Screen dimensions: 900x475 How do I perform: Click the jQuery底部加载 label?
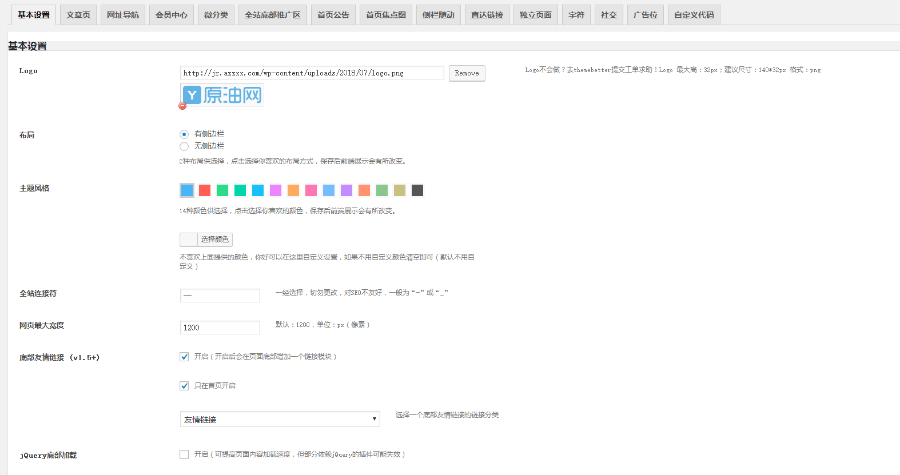pos(48,455)
